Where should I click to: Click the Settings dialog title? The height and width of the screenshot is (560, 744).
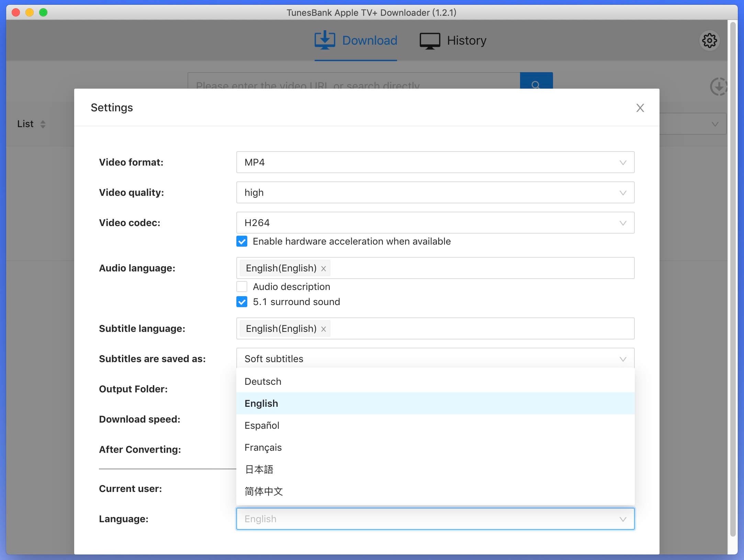(112, 108)
